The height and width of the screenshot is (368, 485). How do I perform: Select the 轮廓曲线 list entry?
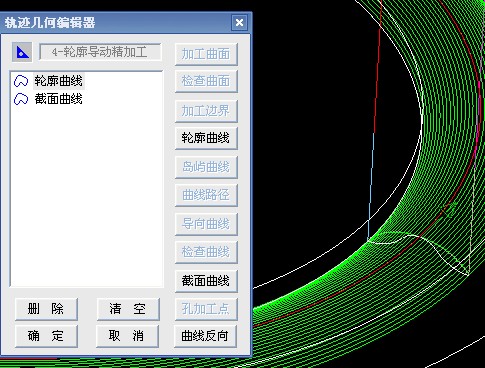pos(59,81)
